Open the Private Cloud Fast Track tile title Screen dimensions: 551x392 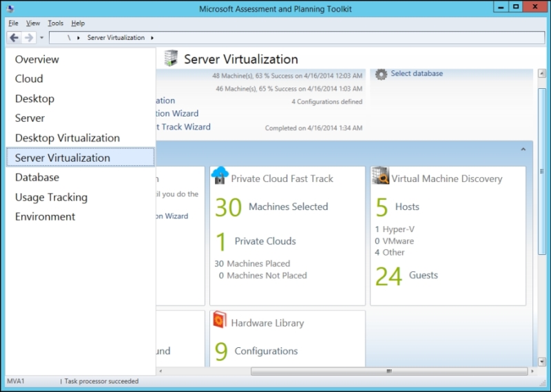pos(282,178)
